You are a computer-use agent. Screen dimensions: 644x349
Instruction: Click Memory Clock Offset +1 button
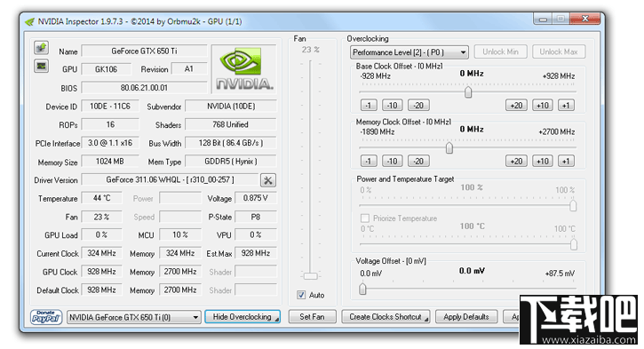[x=566, y=161]
